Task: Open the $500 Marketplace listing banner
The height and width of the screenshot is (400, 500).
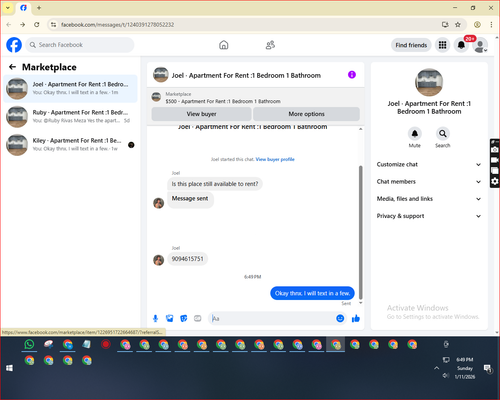Action: click(x=256, y=98)
